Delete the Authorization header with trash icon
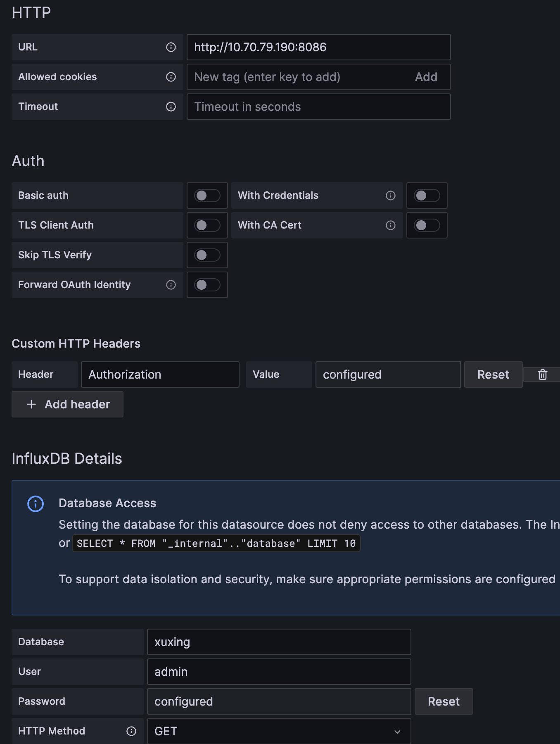 click(x=542, y=374)
